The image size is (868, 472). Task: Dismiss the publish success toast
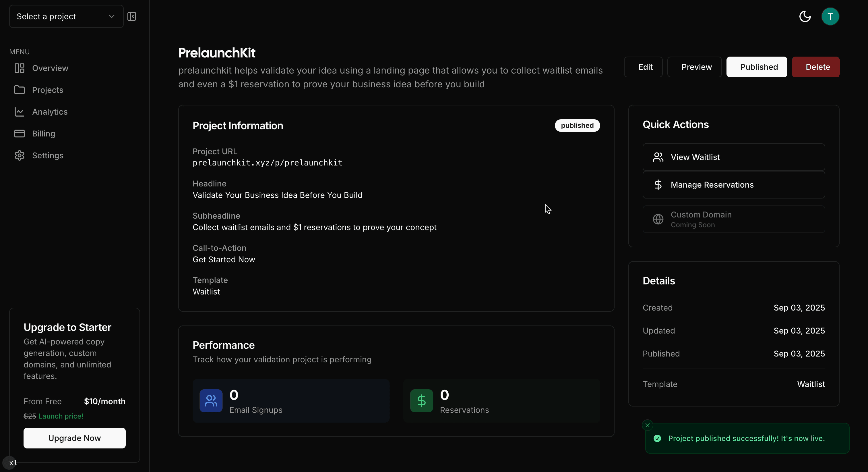click(x=647, y=425)
